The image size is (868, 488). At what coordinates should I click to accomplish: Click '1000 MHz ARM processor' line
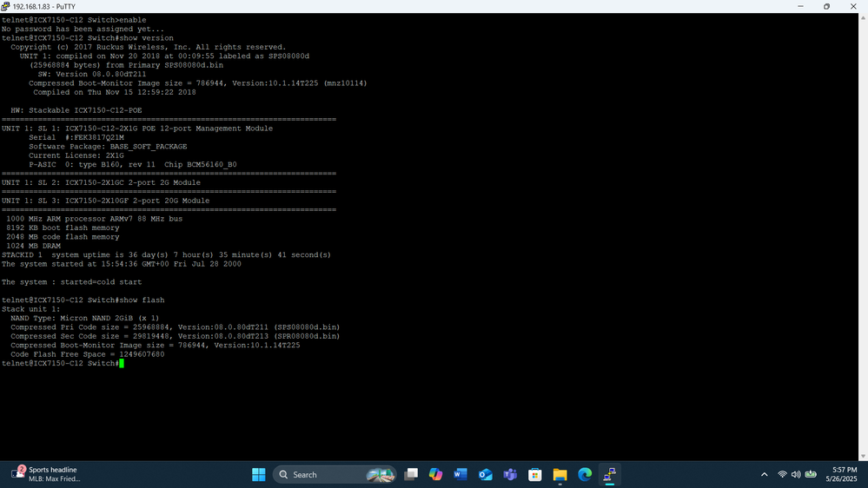94,219
